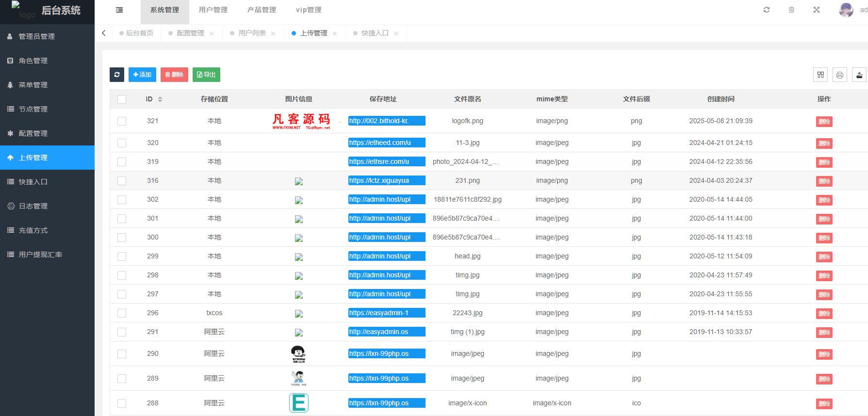Collapse the sidebar with the hamburger icon
This screenshot has width=868, height=416.
coord(119,10)
